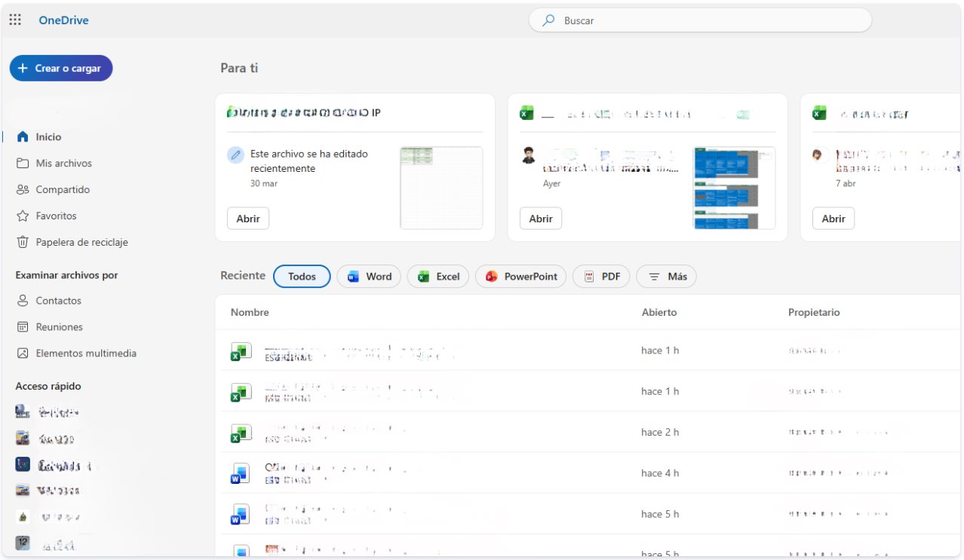Click the Excel icon on the 7 abr card
The height and width of the screenshot is (560, 964).
[819, 113]
